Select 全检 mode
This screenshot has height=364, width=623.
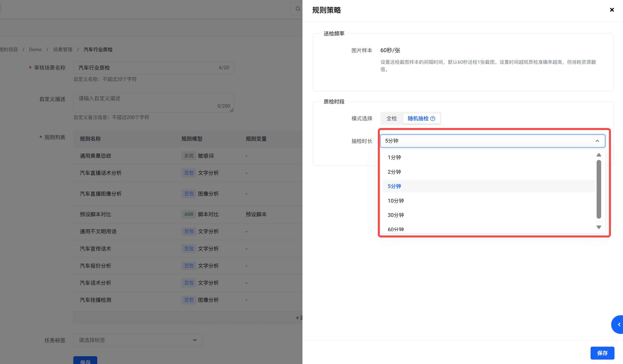click(x=391, y=118)
